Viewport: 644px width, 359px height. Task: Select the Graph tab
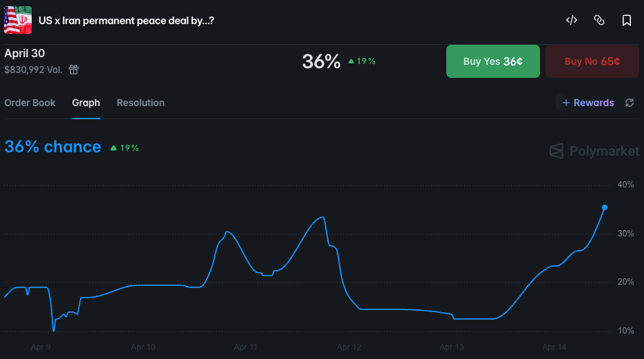(x=86, y=103)
